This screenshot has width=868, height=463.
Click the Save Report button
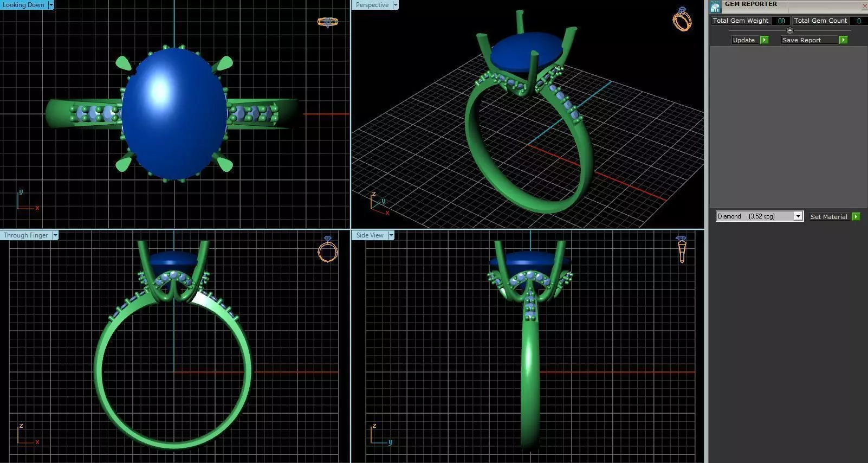click(x=809, y=40)
